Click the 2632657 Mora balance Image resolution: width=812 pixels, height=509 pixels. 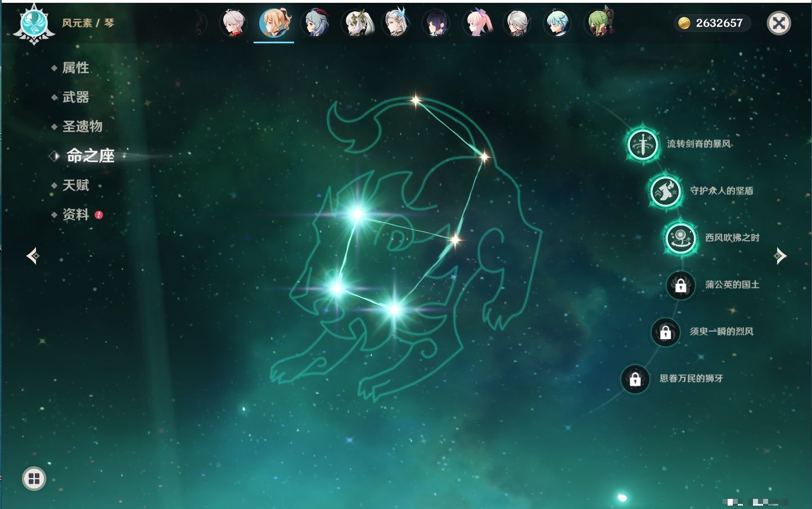(712, 23)
